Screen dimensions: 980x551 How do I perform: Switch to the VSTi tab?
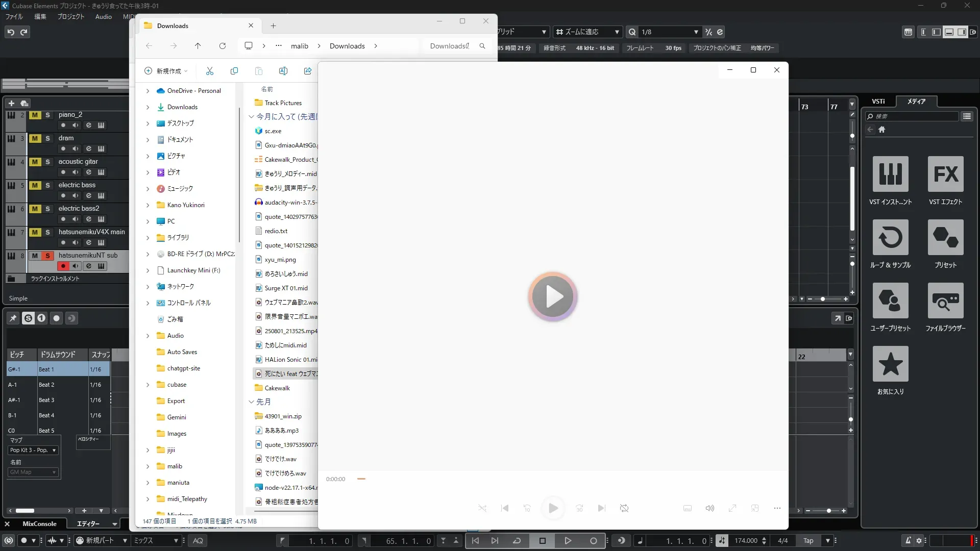pyautogui.click(x=878, y=102)
